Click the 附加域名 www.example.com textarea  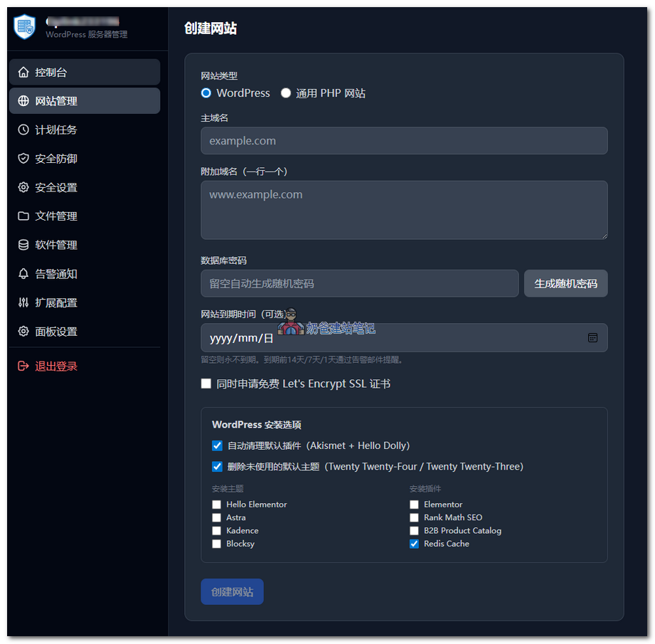tap(404, 210)
